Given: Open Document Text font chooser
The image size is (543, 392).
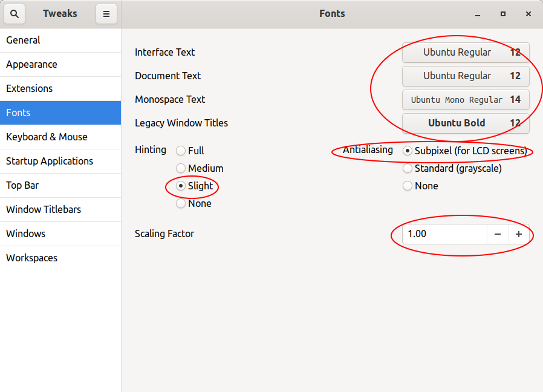Looking at the screenshot, I should (x=466, y=76).
